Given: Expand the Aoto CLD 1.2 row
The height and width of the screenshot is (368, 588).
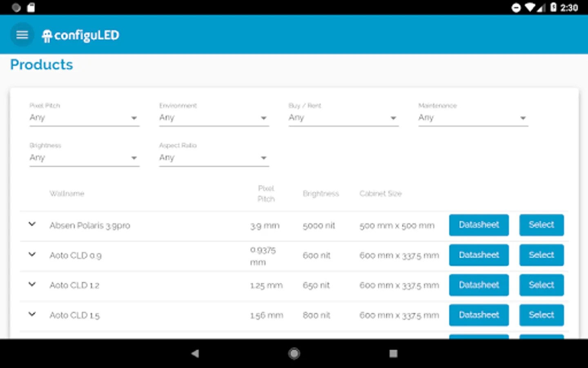Looking at the screenshot, I should pos(32,284).
